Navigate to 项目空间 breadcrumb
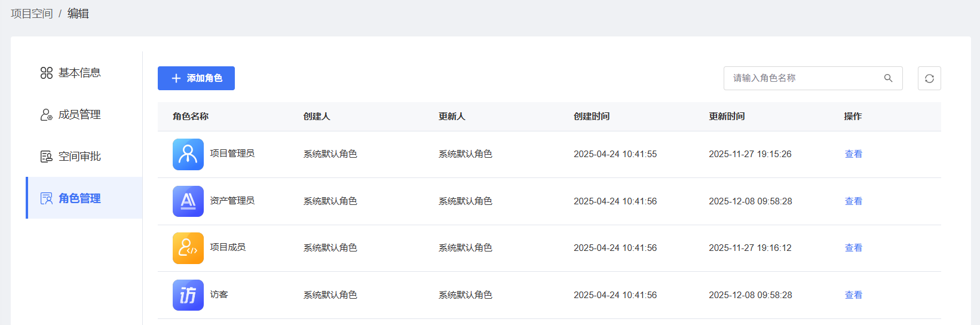 pos(32,14)
